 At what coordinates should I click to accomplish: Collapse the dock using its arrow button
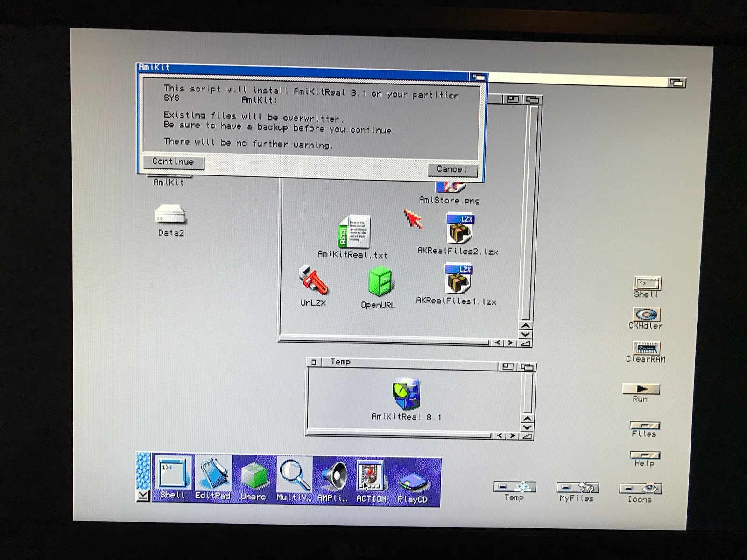(143, 496)
